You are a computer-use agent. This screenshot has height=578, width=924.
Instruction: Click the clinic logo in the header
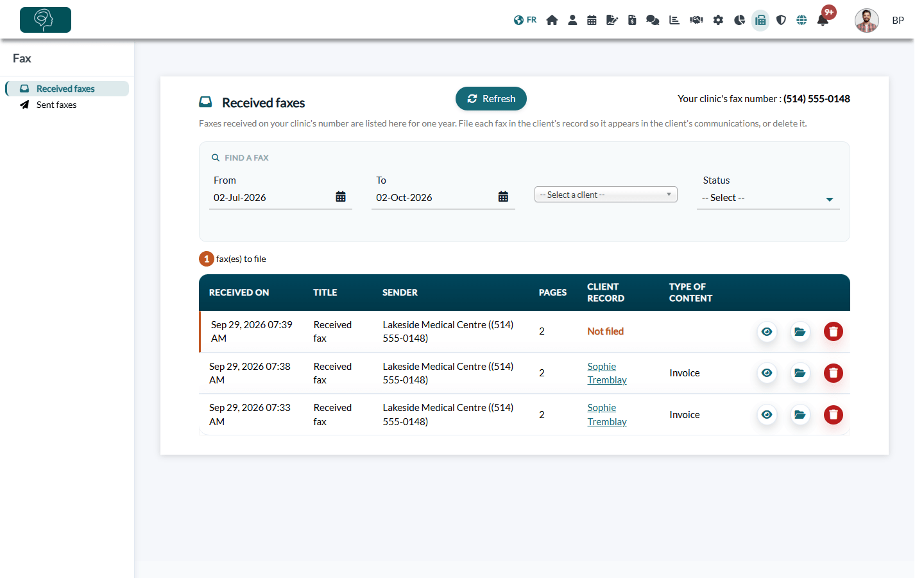pos(46,20)
